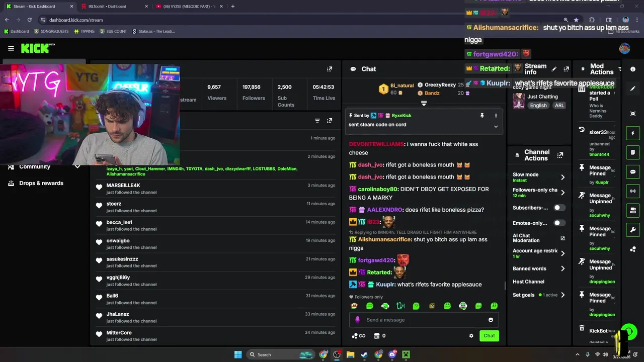644x362 pixels.
Task: Click the microphone icon in message box
Action: (x=358, y=320)
